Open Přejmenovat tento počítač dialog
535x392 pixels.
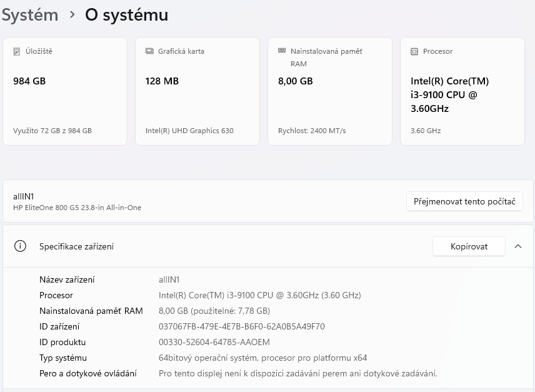[x=464, y=201]
